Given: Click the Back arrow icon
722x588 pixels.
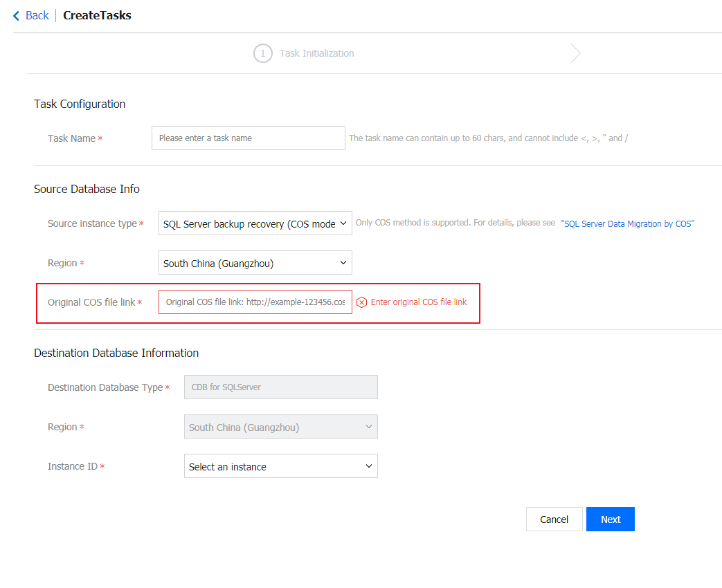Looking at the screenshot, I should pyautogui.click(x=17, y=15).
